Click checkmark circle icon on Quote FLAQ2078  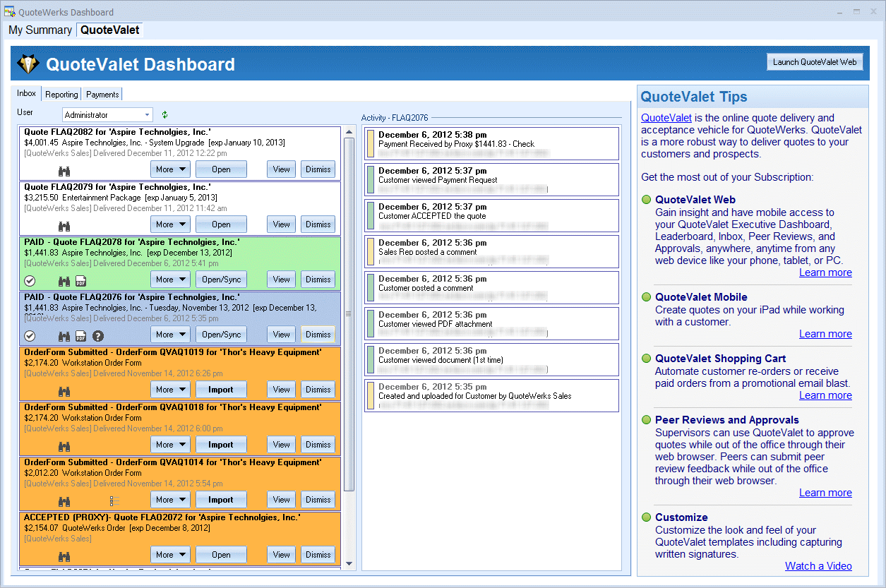tap(30, 280)
